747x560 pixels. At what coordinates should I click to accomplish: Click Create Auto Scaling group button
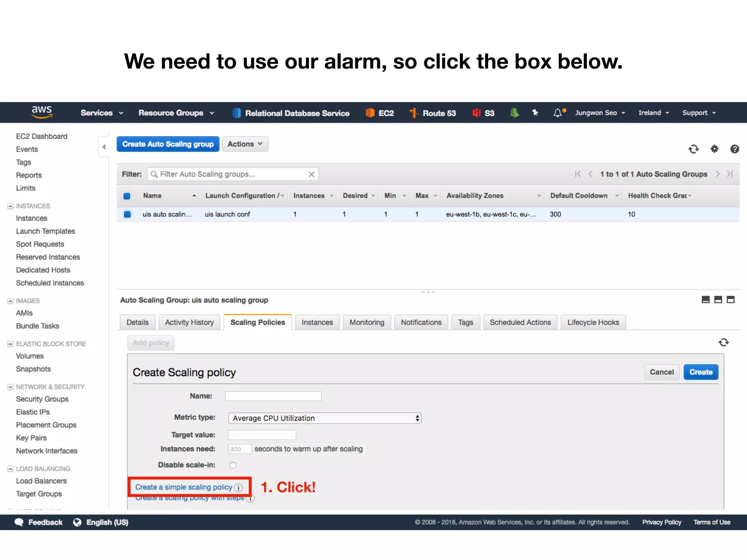[168, 144]
